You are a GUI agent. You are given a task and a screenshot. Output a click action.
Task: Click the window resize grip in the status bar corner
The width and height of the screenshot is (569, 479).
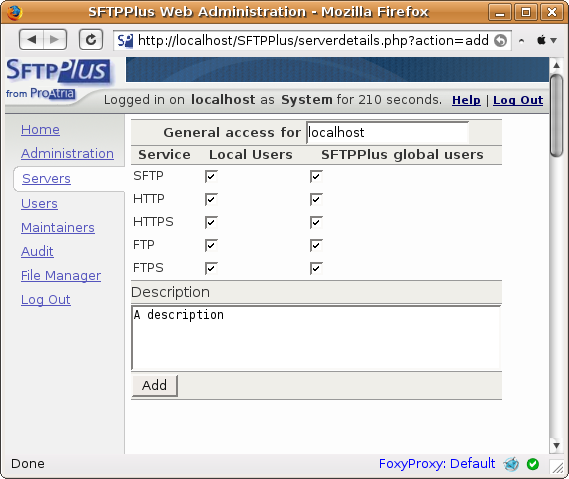tap(557, 467)
